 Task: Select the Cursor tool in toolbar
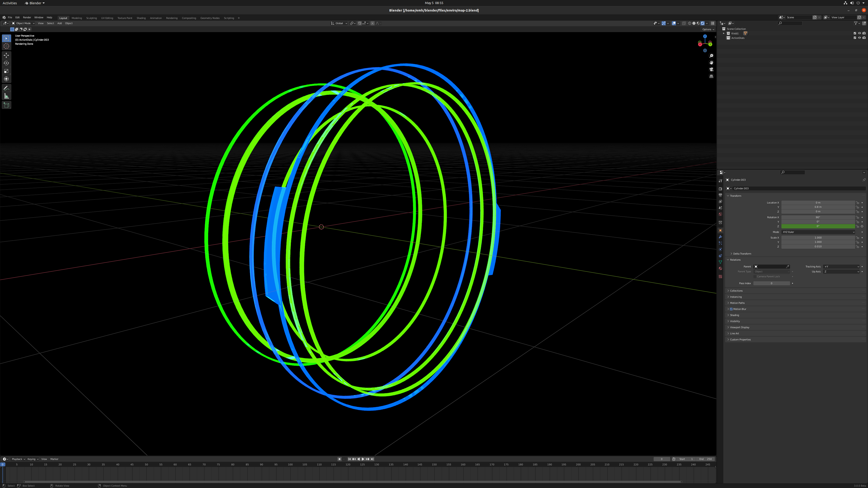pos(6,46)
